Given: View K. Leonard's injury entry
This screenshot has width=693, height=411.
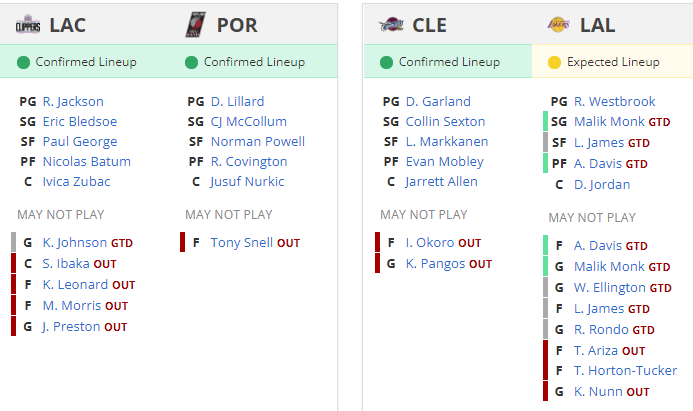Looking at the screenshot, I should pyautogui.click(x=75, y=284).
